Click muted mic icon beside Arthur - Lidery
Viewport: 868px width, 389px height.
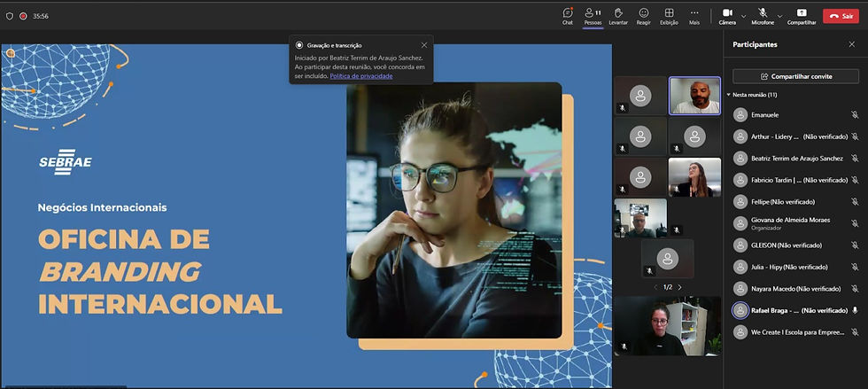pos(855,136)
